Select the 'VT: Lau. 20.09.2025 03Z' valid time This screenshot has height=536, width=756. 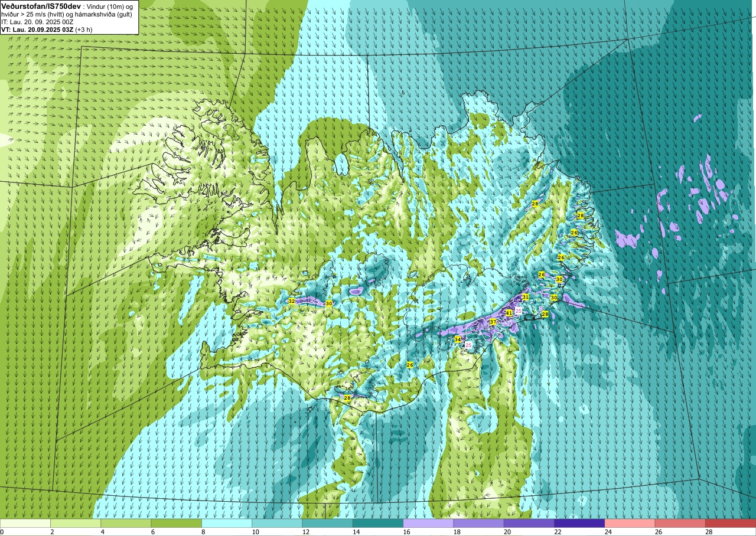(x=37, y=30)
